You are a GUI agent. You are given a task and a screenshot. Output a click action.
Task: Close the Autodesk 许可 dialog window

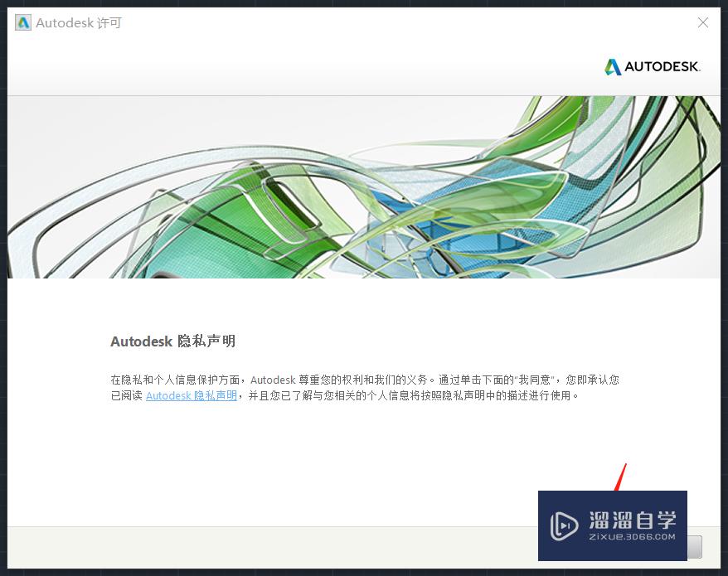pos(703,22)
